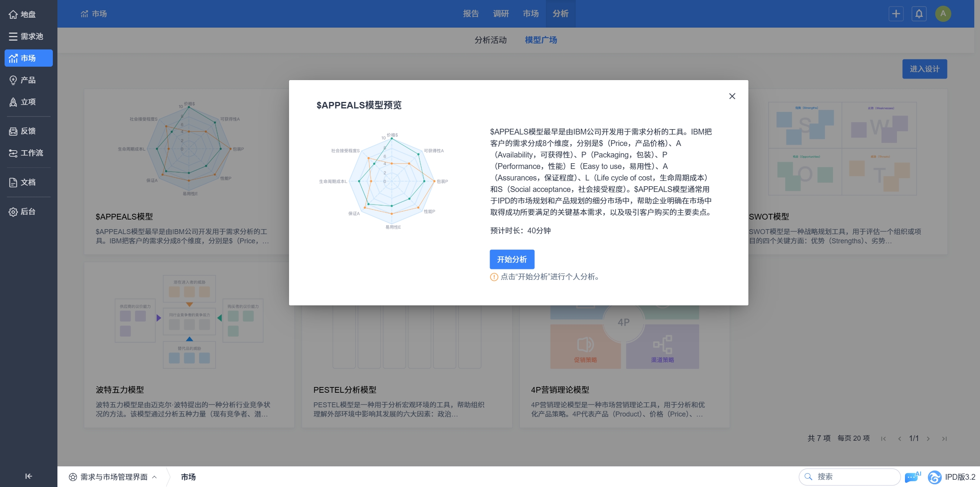Screen dimensions: 980x487
Task: Open the 反馈 sidebar item
Action: [28, 131]
